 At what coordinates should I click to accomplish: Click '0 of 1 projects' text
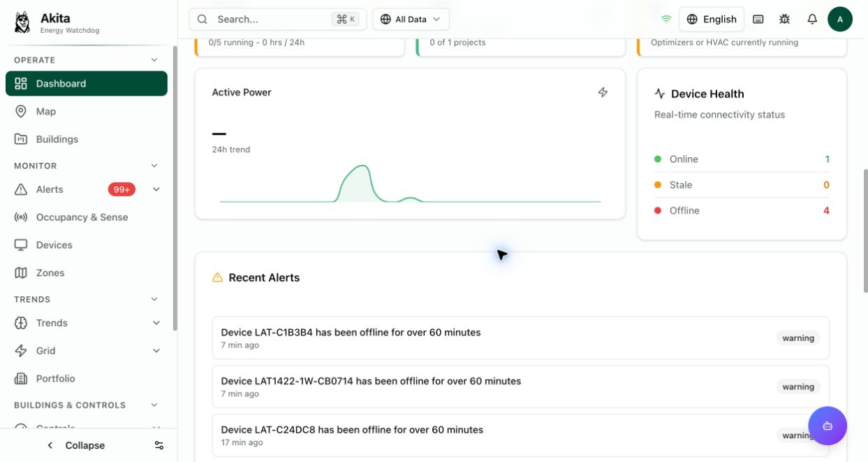click(x=457, y=43)
